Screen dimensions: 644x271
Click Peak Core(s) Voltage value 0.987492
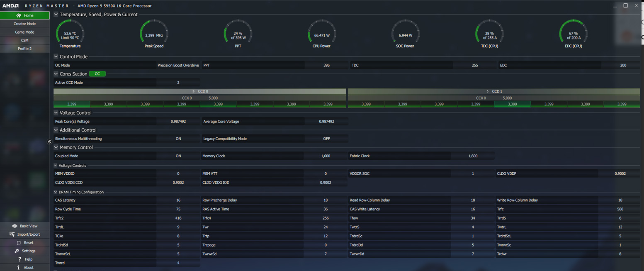(178, 122)
